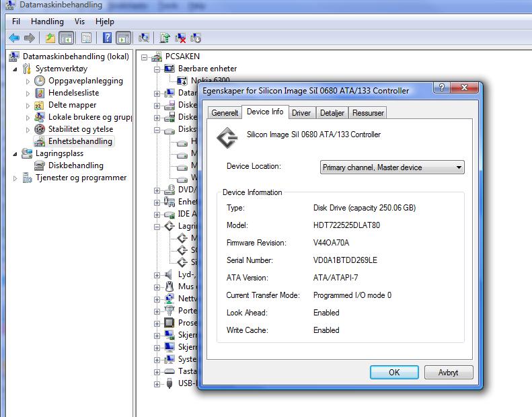Click the Stabilitet og ytelse icon
Viewport: 532px width, 417px height.
[40, 129]
